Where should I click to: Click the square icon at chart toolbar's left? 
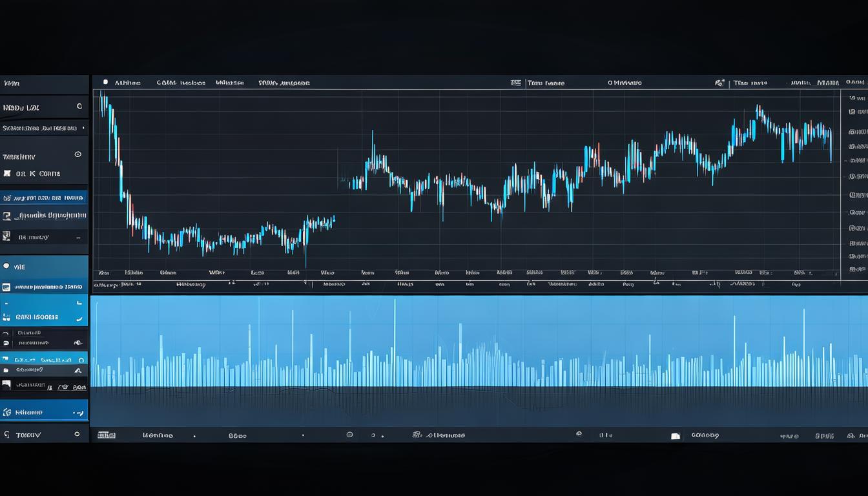105,83
